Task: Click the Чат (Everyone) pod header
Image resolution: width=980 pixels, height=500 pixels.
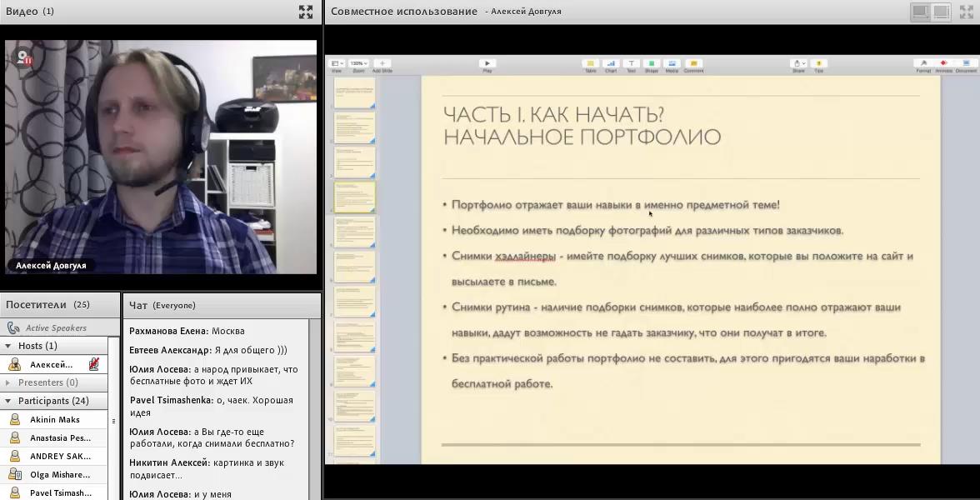Action: (x=222, y=305)
